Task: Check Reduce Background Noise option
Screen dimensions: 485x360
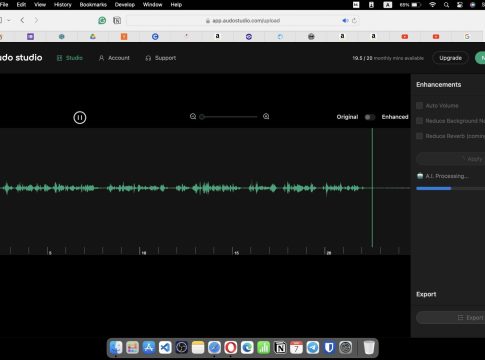Action: pyautogui.click(x=420, y=121)
